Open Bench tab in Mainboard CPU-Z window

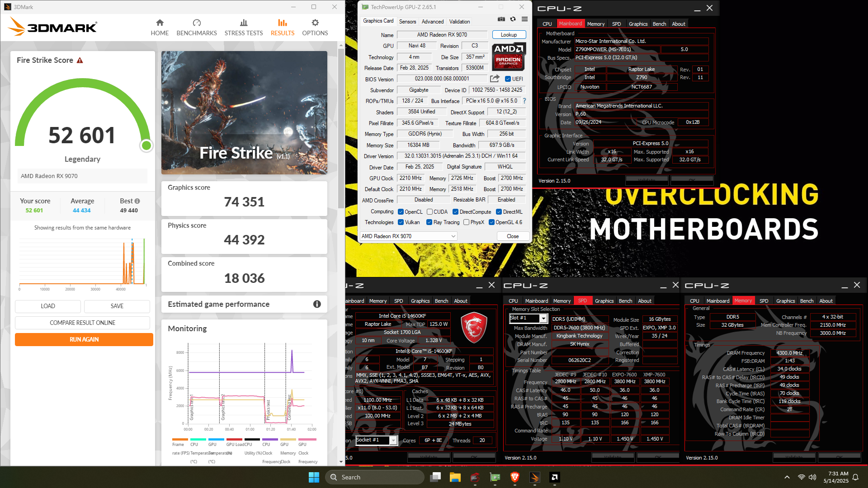point(659,24)
